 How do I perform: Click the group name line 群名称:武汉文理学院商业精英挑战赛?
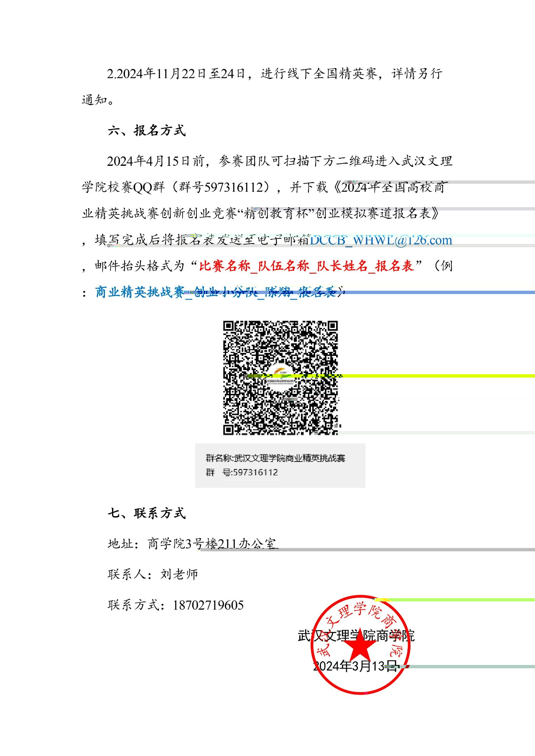tap(275, 458)
